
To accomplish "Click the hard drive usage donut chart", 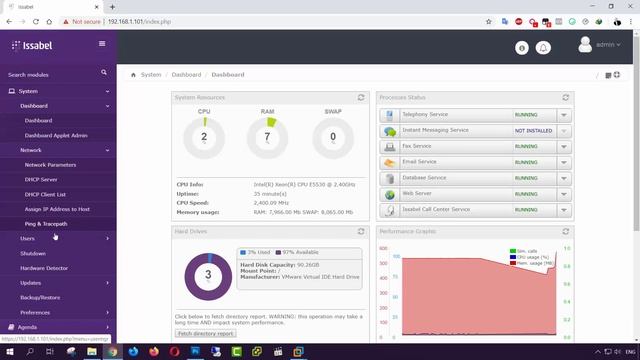I will pyautogui.click(x=208, y=277).
